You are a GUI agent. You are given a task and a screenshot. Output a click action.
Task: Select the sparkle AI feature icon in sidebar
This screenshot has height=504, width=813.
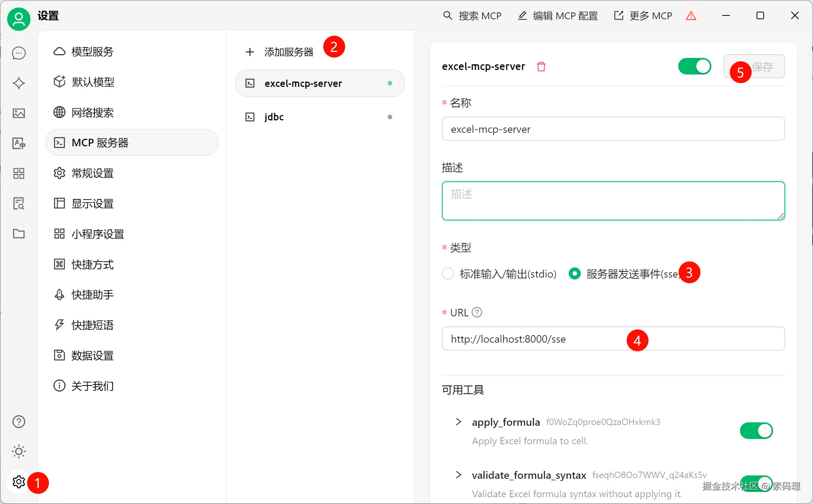(18, 83)
